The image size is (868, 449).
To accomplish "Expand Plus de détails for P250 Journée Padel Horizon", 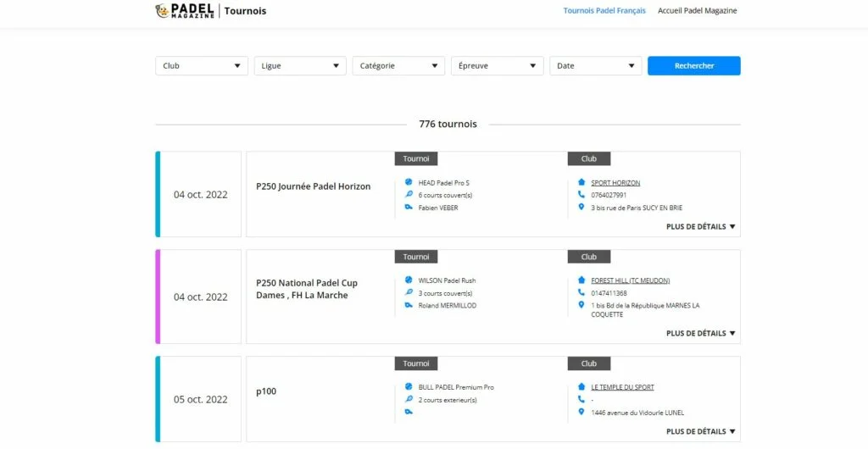I will tap(700, 227).
